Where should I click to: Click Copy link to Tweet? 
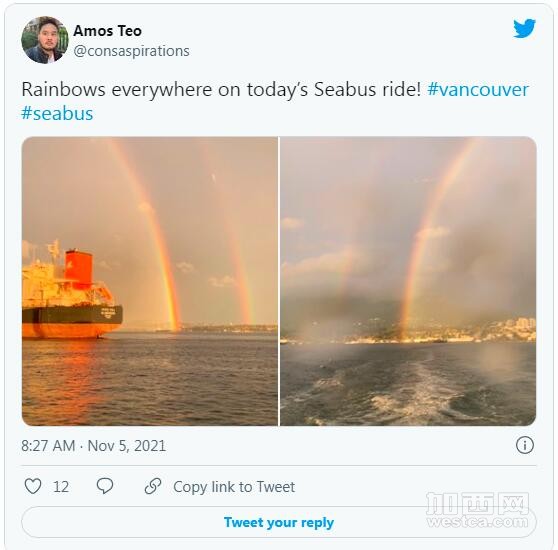pyautogui.click(x=234, y=487)
